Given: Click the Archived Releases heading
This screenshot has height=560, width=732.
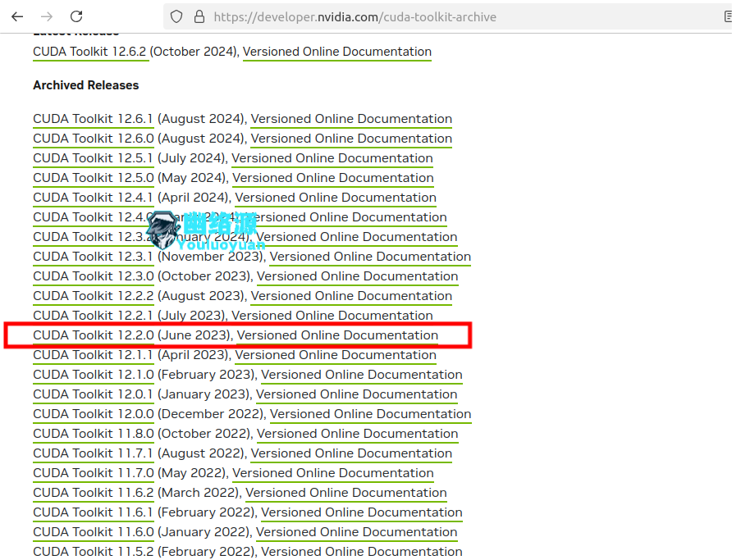Looking at the screenshot, I should coord(86,85).
